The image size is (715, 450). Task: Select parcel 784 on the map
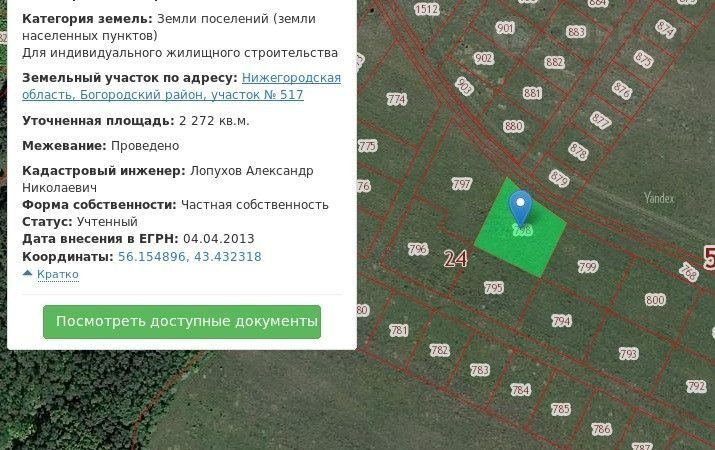(x=520, y=390)
